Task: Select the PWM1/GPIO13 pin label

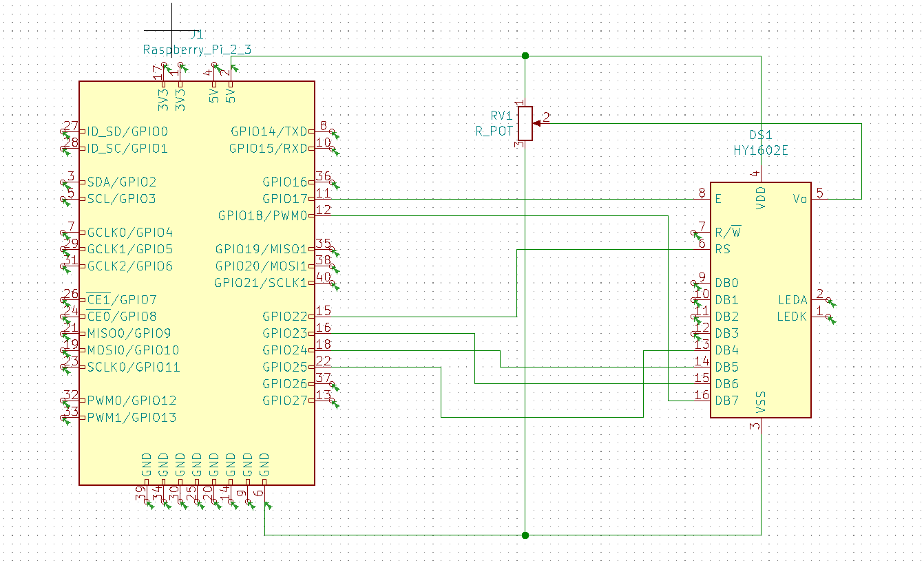Action: 132,417
